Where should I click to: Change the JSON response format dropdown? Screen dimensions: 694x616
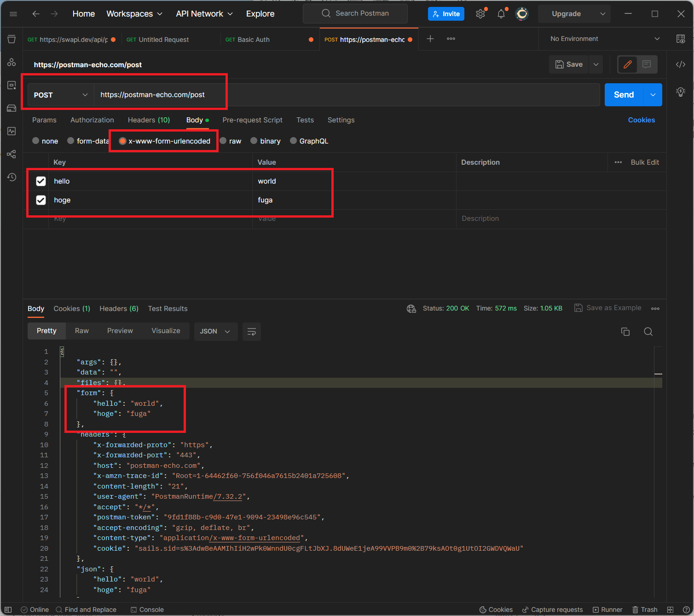[x=215, y=332]
